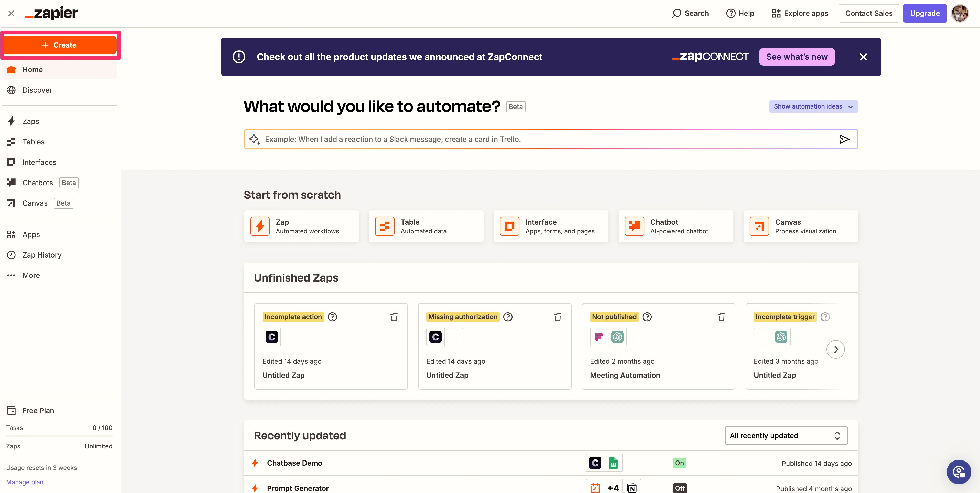Viewport: 980px width, 493px height.
Task: Send the automation prompt with arrow icon
Action: (x=844, y=139)
